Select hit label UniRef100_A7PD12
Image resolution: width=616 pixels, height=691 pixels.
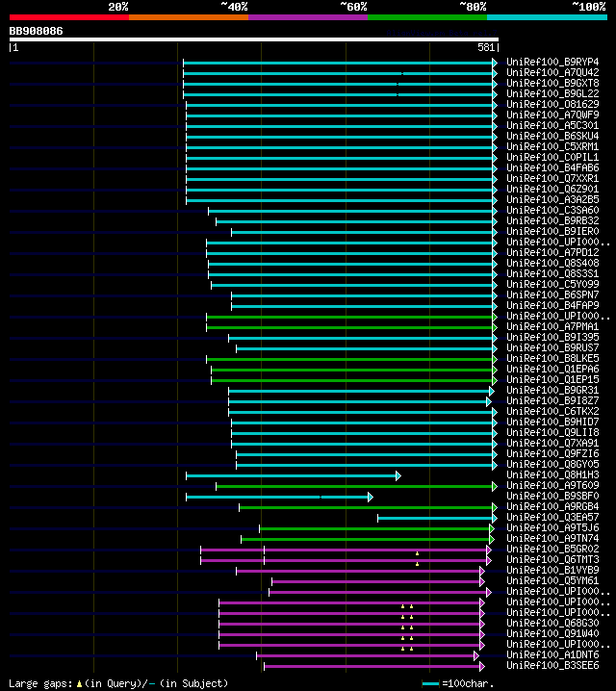552,252
